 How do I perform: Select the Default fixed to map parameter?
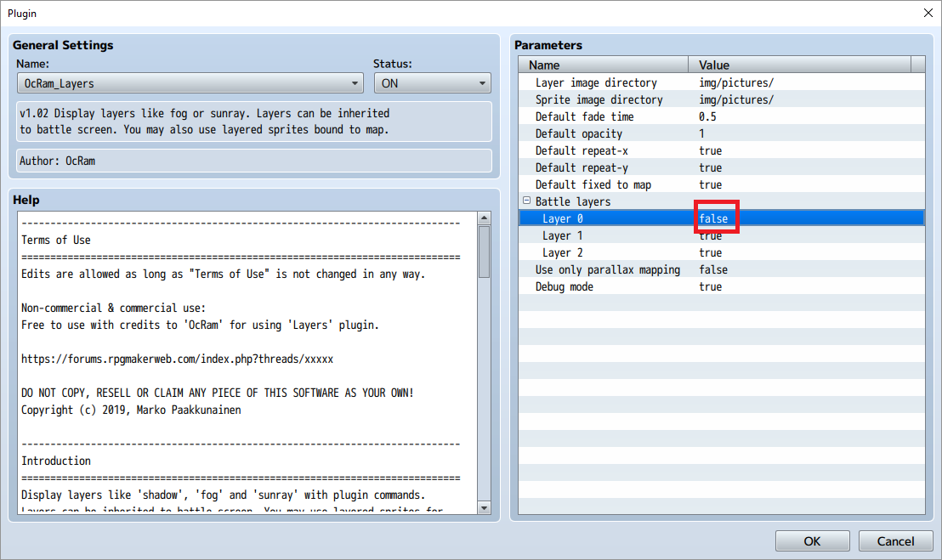(x=722, y=184)
